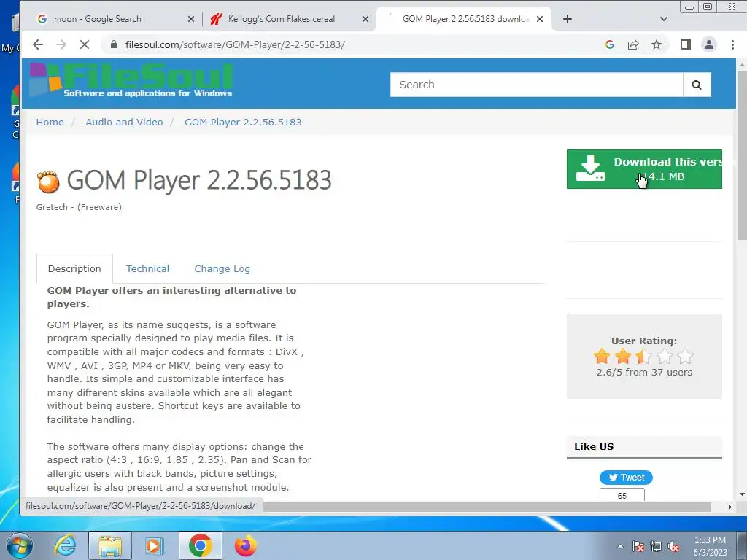Click right arrow of horizontal scrollbar
This screenshot has height=560, width=747.
click(x=729, y=507)
